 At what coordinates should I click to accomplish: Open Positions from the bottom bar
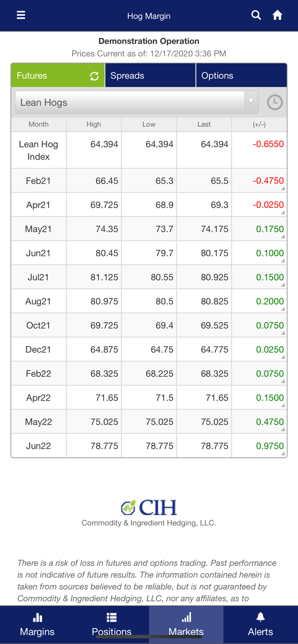[112, 624]
